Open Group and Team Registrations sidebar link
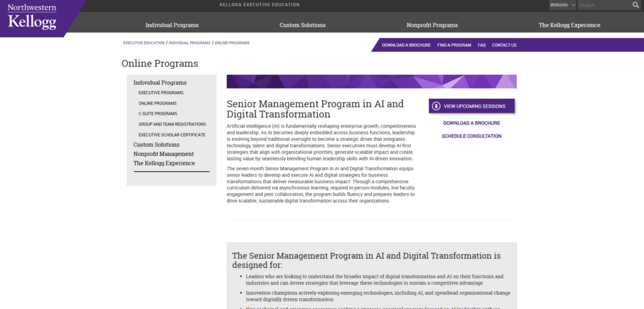The height and width of the screenshot is (309, 644). point(172,124)
